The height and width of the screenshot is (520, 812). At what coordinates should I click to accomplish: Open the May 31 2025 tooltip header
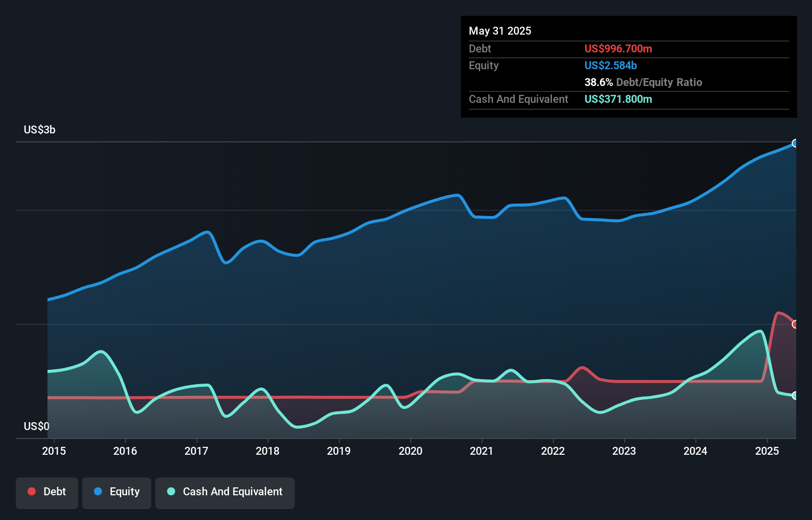tap(500, 31)
